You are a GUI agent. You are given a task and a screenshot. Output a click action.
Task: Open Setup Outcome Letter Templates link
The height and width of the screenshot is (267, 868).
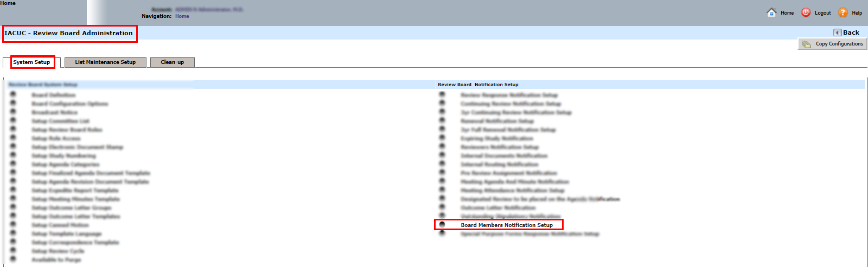[76, 217]
